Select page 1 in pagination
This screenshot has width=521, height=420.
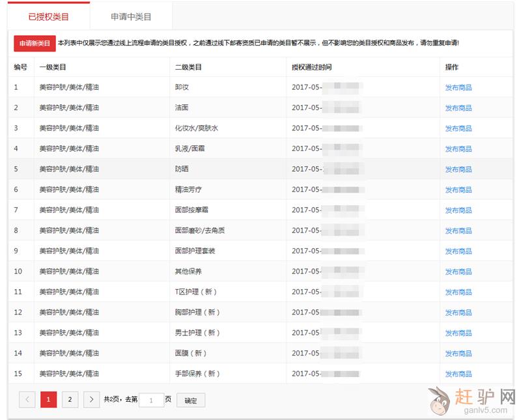point(49,400)
